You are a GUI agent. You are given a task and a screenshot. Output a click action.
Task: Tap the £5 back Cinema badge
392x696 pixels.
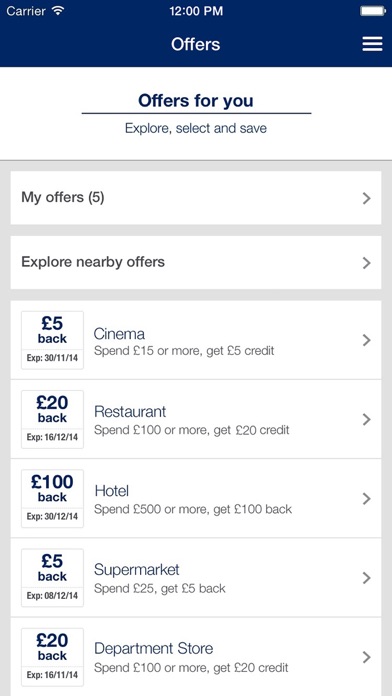(52, 340)
